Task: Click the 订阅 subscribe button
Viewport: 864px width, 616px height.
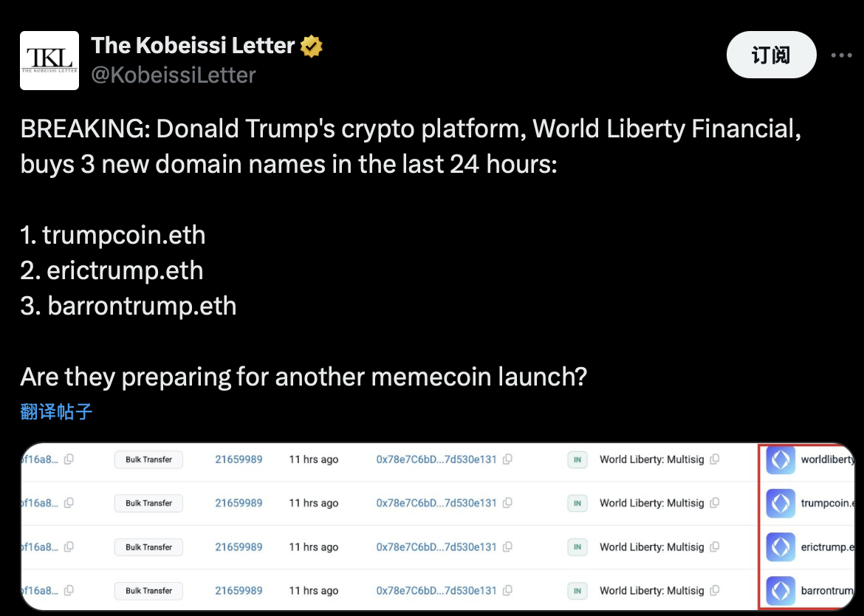Action: tap(771, 55)
